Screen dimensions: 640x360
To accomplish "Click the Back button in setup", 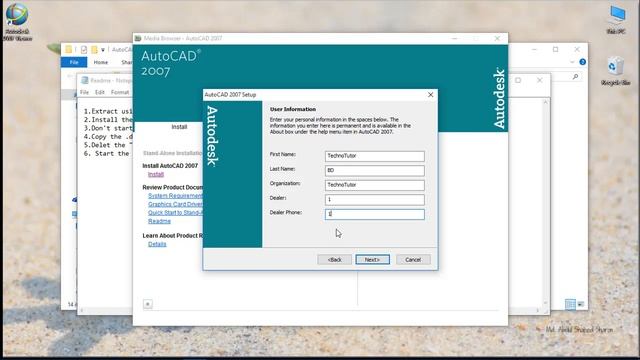I will [x=334, y=260].
